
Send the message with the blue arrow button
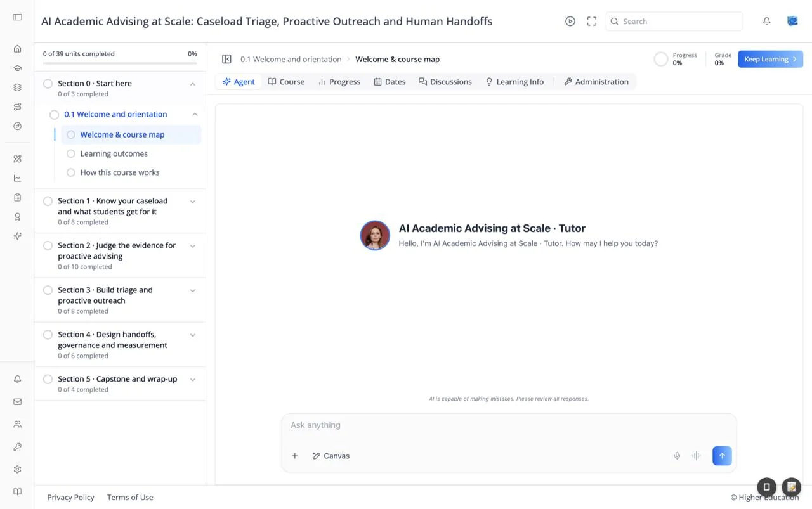[x=722, y=456]
